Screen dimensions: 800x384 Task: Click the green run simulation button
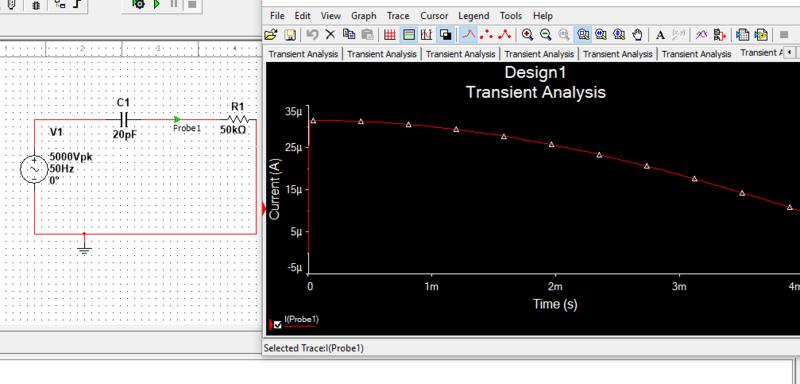pos(157,4)
